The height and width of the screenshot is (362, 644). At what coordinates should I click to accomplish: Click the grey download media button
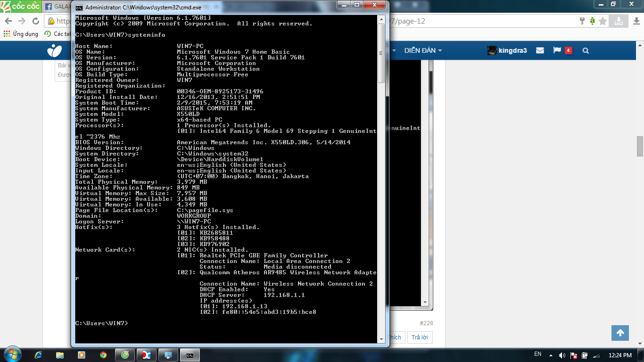click(x=618, y=21)
